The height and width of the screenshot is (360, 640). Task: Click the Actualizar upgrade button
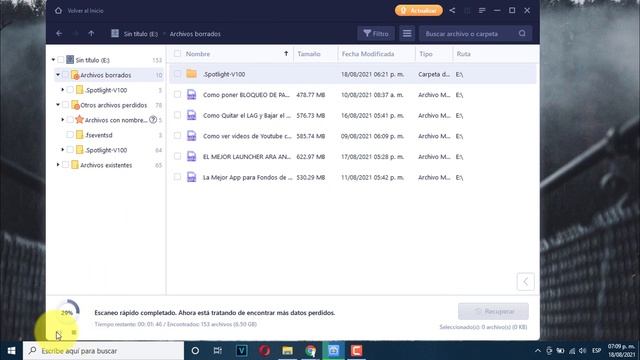click(419, 11)
